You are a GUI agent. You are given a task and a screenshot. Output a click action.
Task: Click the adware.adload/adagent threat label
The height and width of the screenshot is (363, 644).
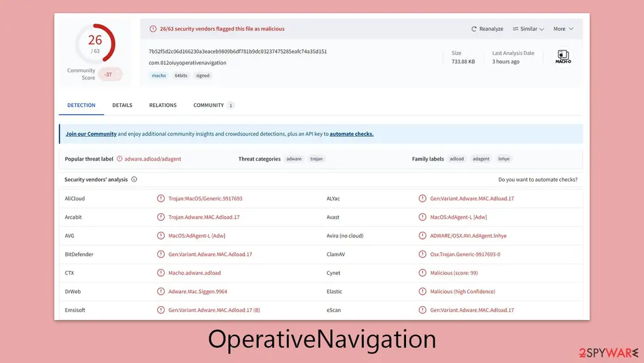(x=153, y=159)
